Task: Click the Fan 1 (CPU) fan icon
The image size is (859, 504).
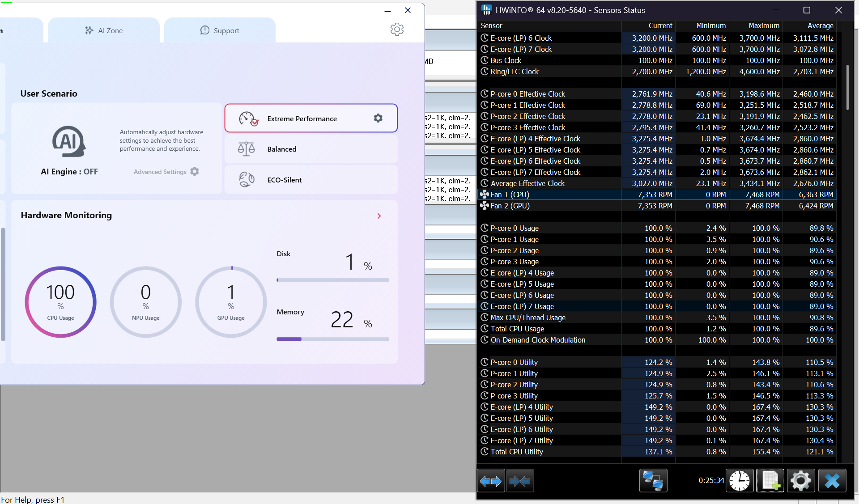Action: tap(485, 195)
